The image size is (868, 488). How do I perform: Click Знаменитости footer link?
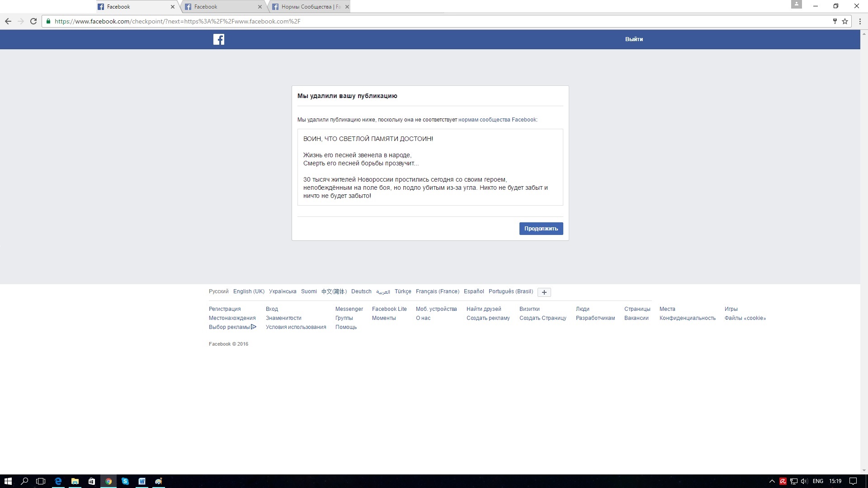point(283,318)
